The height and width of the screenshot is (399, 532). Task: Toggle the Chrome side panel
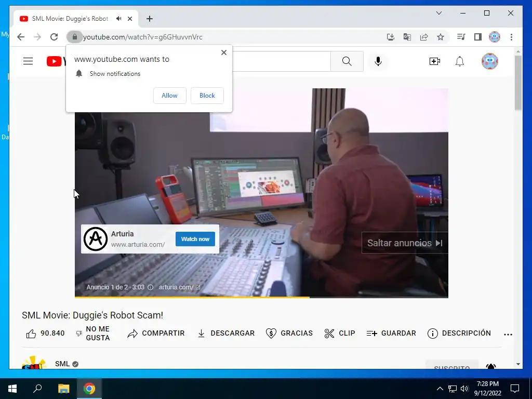tap(478, 37)
